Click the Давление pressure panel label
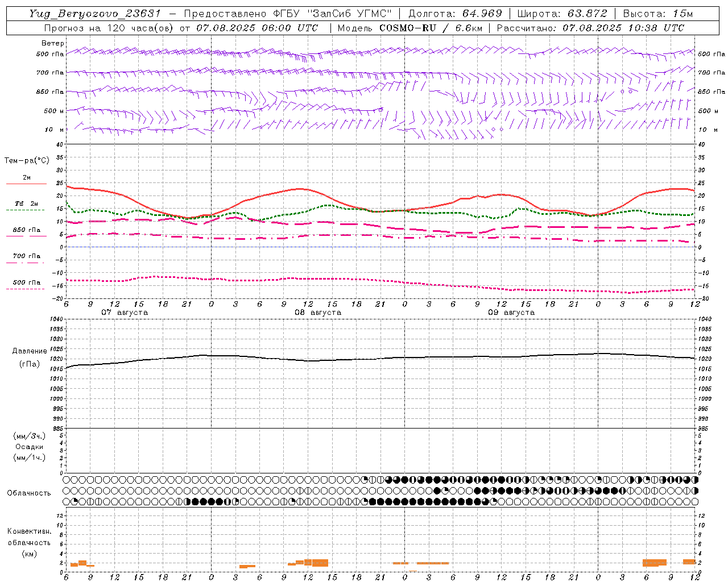Image resolution: width=728 pixels, height=582 pixels. (30, 351)
